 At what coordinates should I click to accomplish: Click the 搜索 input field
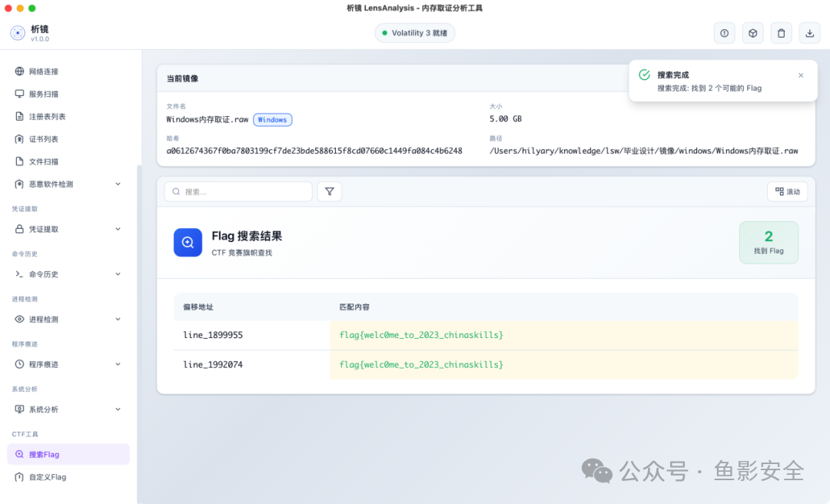(x=238, y=191)
